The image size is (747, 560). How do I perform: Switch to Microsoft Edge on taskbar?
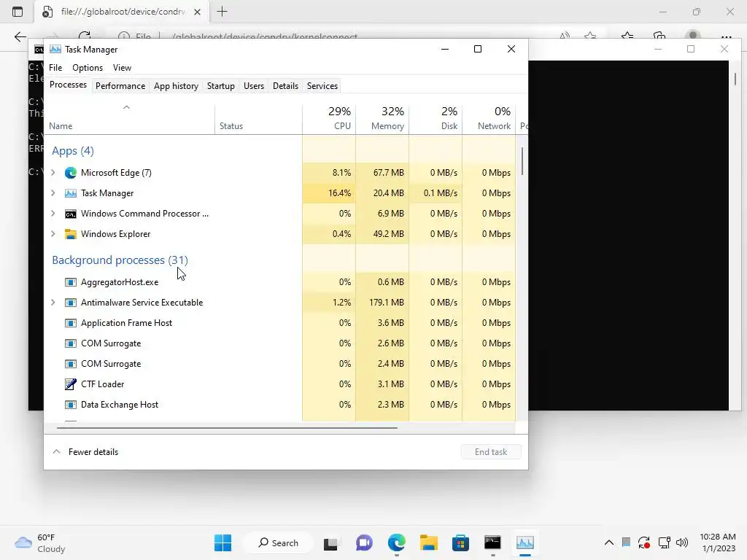point(396,542)
